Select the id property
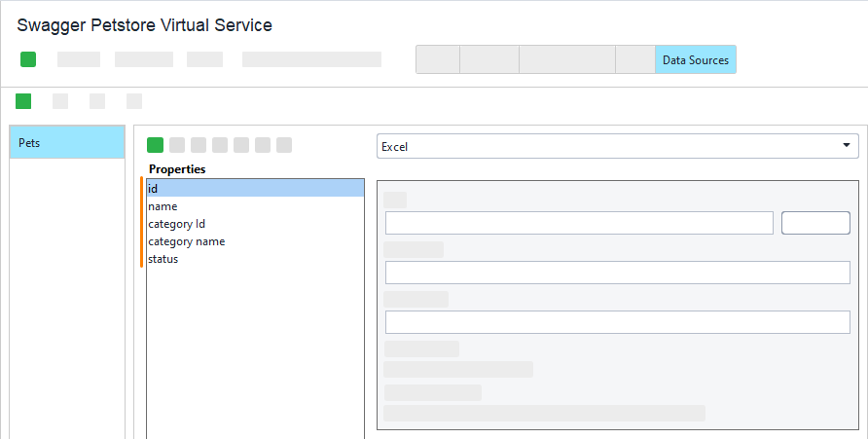 tap(255, 188)
